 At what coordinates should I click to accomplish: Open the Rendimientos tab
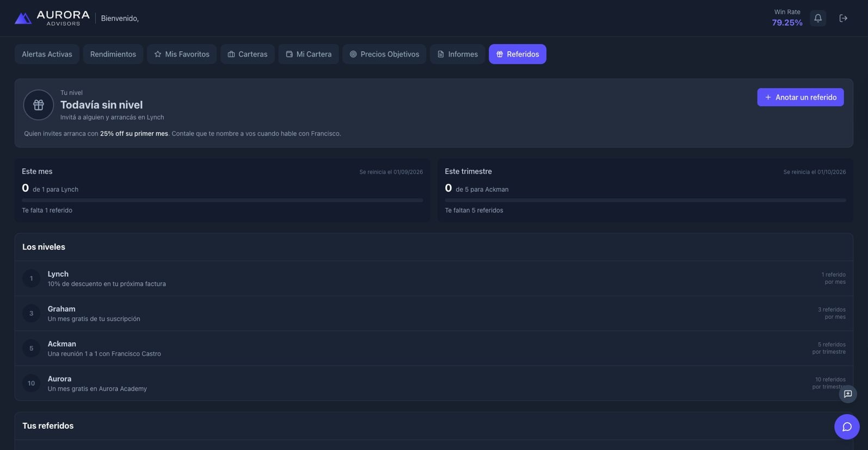[x=113, y=54]
